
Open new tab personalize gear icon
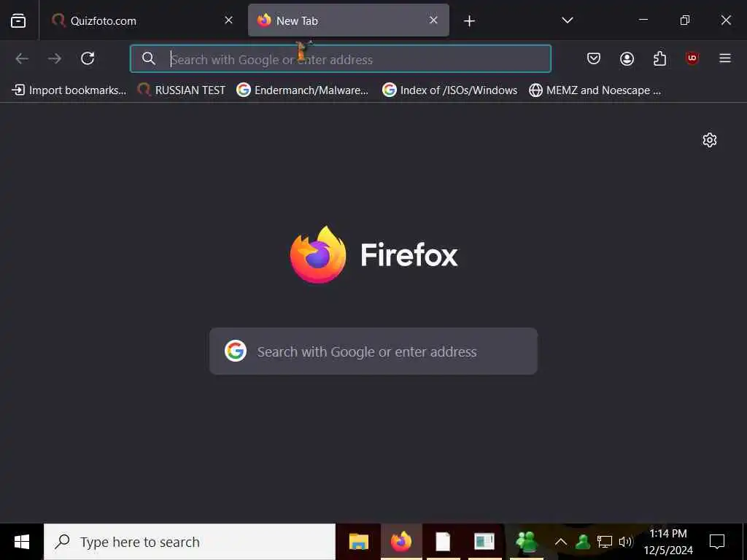tap(709, 140)
